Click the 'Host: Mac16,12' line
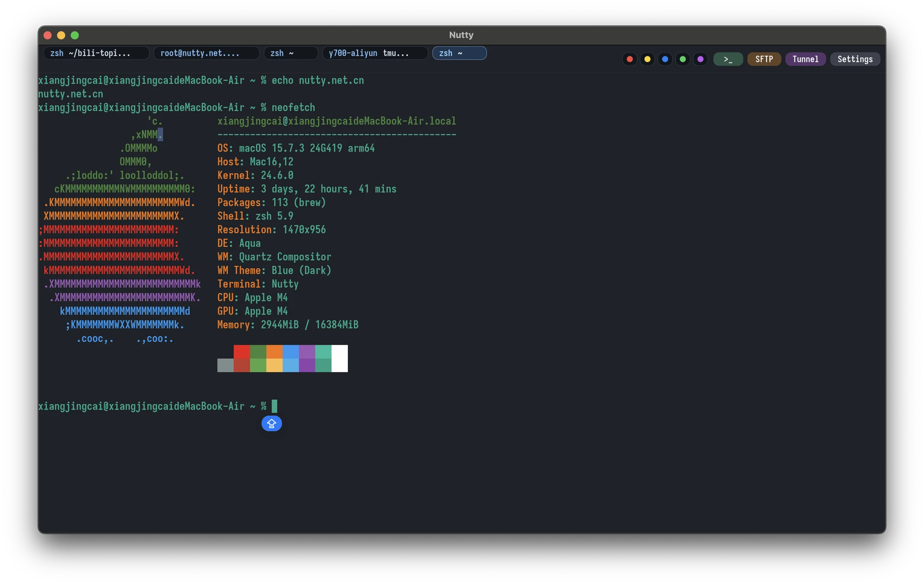Image resolution: width=924 pixels, height=584 pixels. coord(255,162)
